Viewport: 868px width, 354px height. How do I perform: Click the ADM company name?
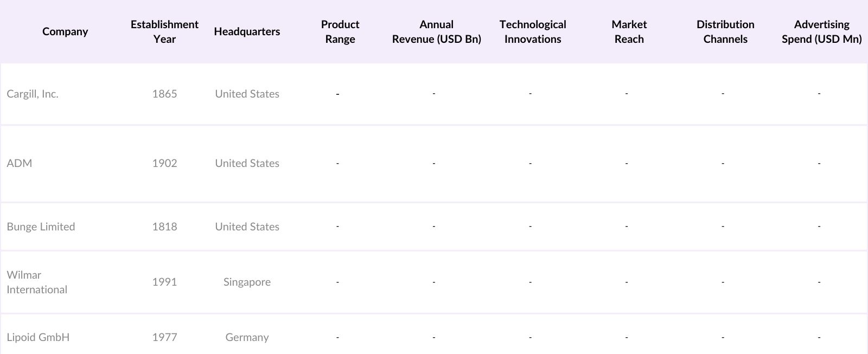coord(20,163)
